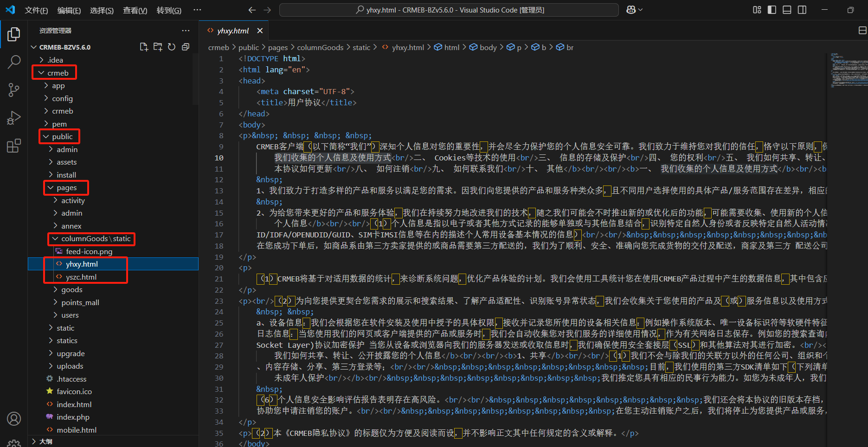Open the Copilot chat icon in title bar
Image resolution: width=868 pixels, height=447 pixels.
(631, 10)
